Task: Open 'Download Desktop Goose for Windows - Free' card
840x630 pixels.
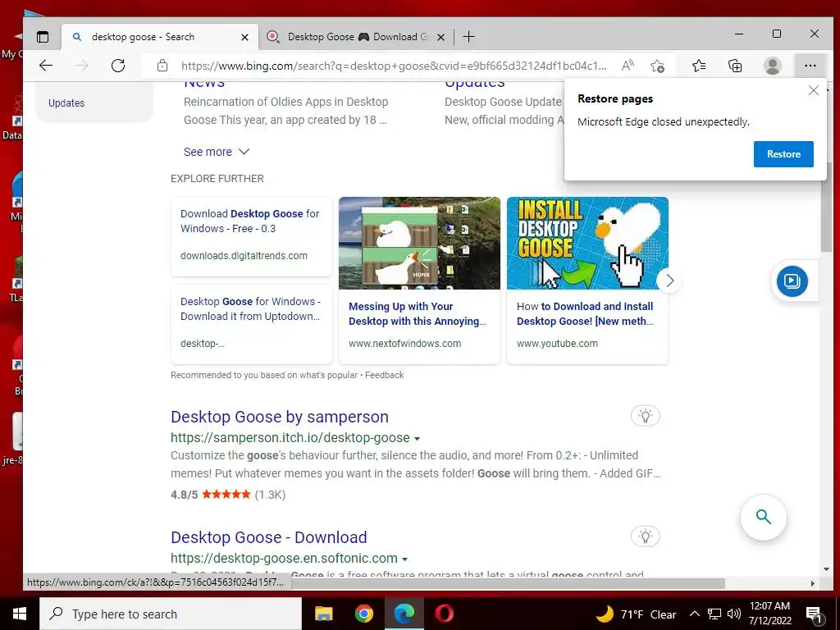Action: (251, 236)
